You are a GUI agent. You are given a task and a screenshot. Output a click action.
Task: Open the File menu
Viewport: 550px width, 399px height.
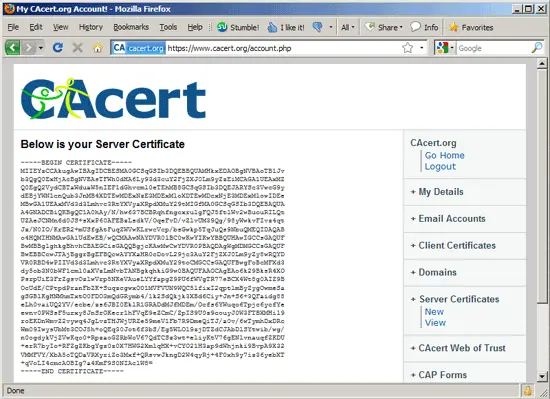point(13,27)
